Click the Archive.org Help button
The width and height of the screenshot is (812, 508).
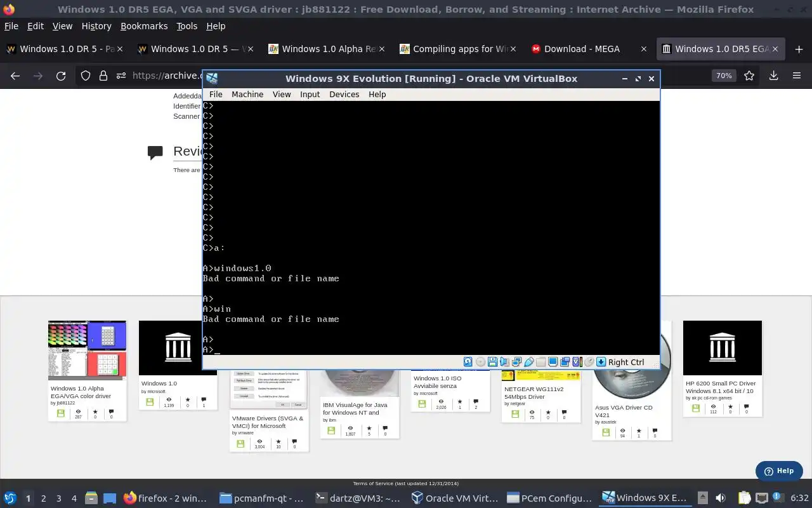click(779, 471)
